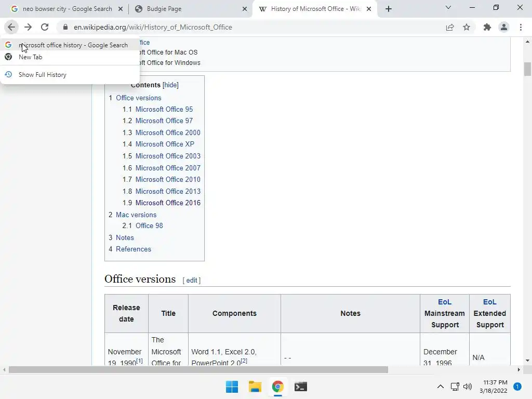Screen dimensions: 532x399
Task: Share this page using the share icon
Action: tap(450, 27)
